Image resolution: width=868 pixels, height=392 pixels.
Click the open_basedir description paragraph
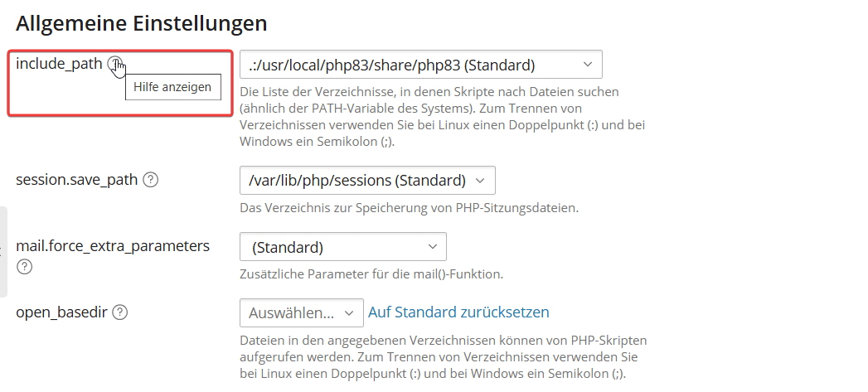[442, 356]
